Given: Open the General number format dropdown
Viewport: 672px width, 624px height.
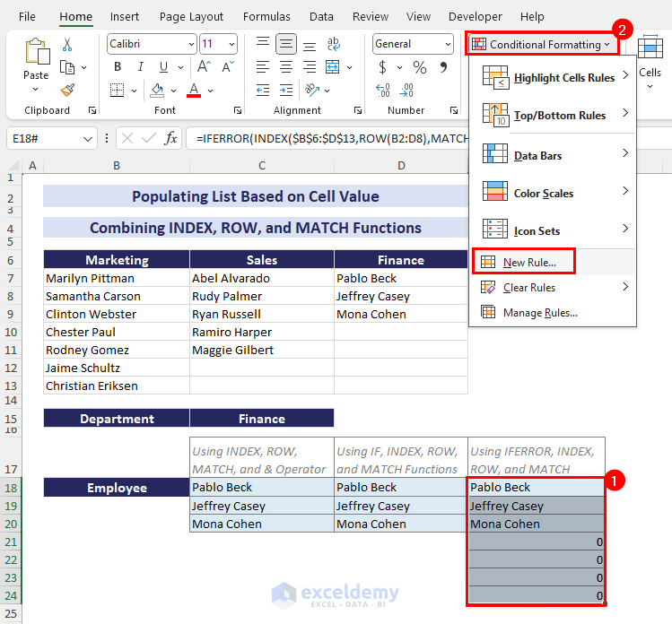Looking at the screenshot, I should point(448,44).
